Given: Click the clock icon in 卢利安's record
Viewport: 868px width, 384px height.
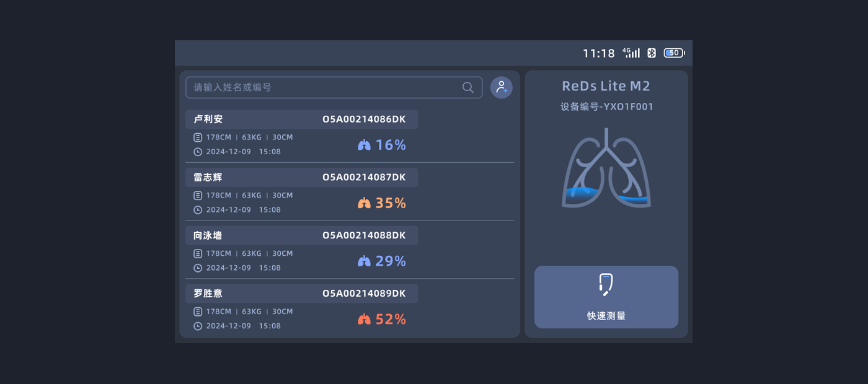Looking at the screenshot, I should pos(198,152).
